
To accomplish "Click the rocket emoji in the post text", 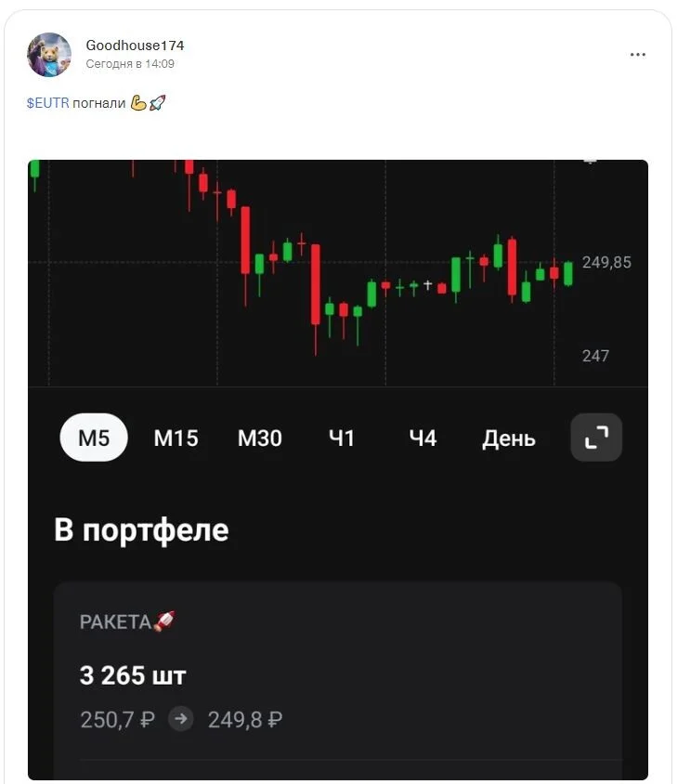I will tap(158, 103).
